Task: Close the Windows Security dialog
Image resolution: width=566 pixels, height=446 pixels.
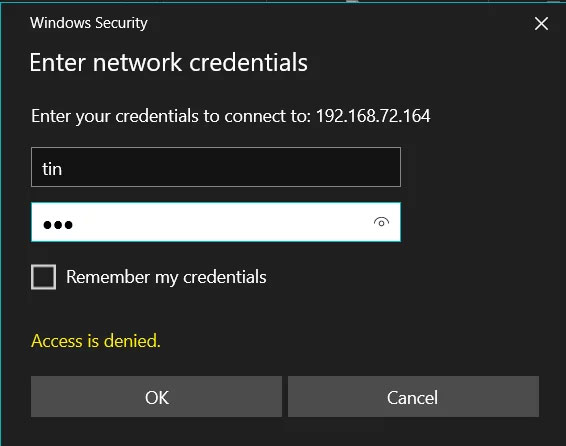Action: tap(541, 24)
